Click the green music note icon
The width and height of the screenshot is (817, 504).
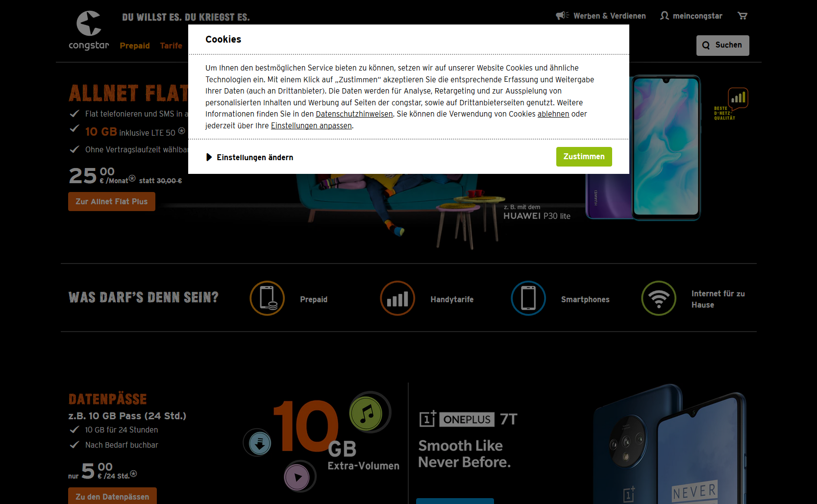tap(366, 413)
